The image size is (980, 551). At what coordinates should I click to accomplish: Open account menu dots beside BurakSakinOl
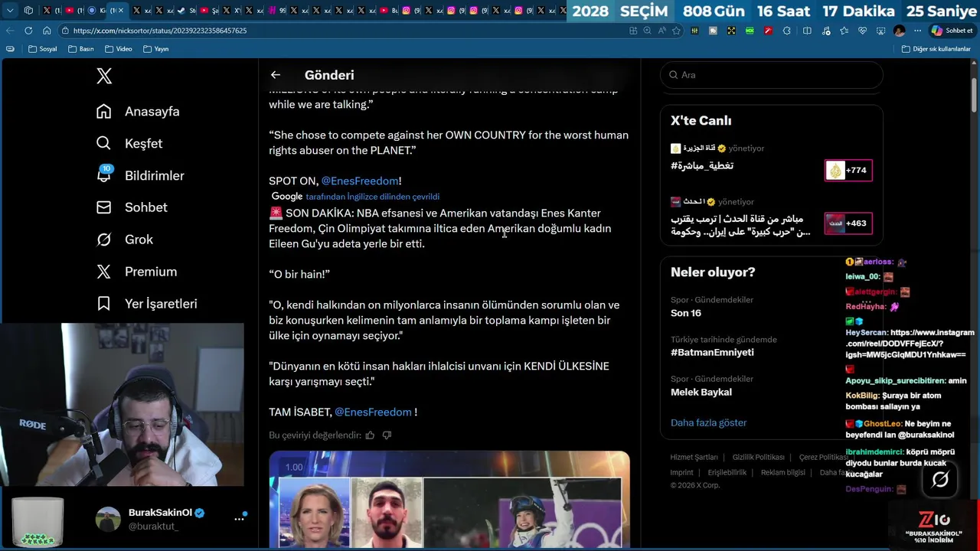(x=239, y=519)
